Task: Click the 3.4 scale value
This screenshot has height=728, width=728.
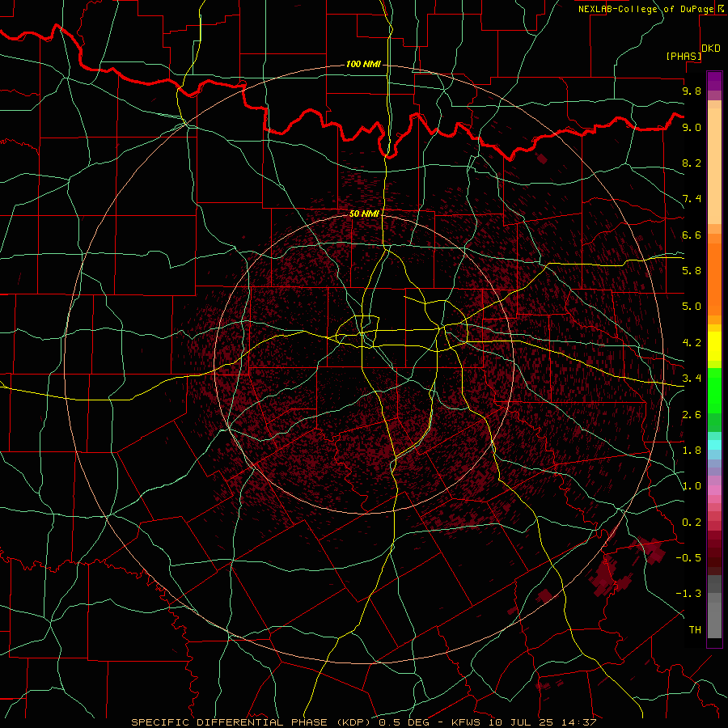Action: [x=692, y=379]
